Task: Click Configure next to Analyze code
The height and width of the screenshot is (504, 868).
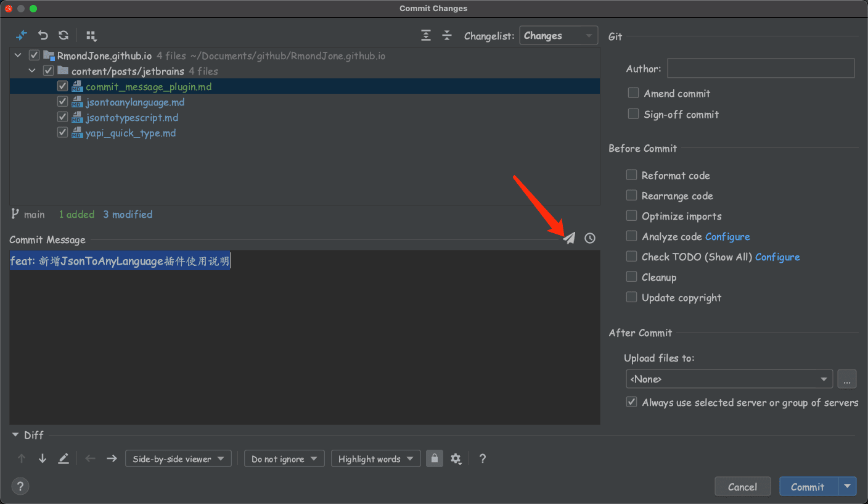Action: tap(727, 236)
